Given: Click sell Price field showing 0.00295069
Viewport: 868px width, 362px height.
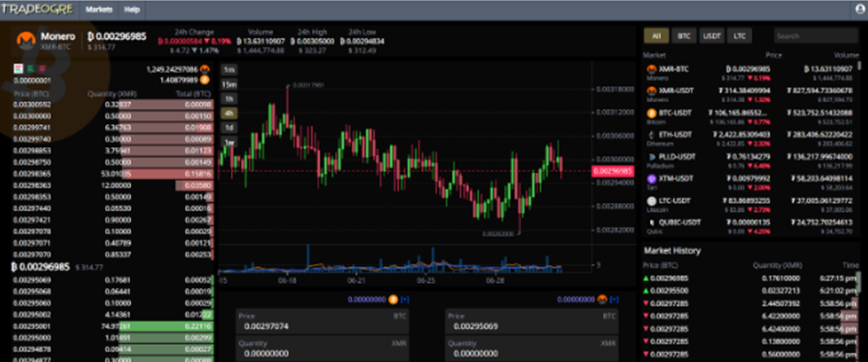Looking at the screenshot, I should pyautogui.click(x=532, y=321).
